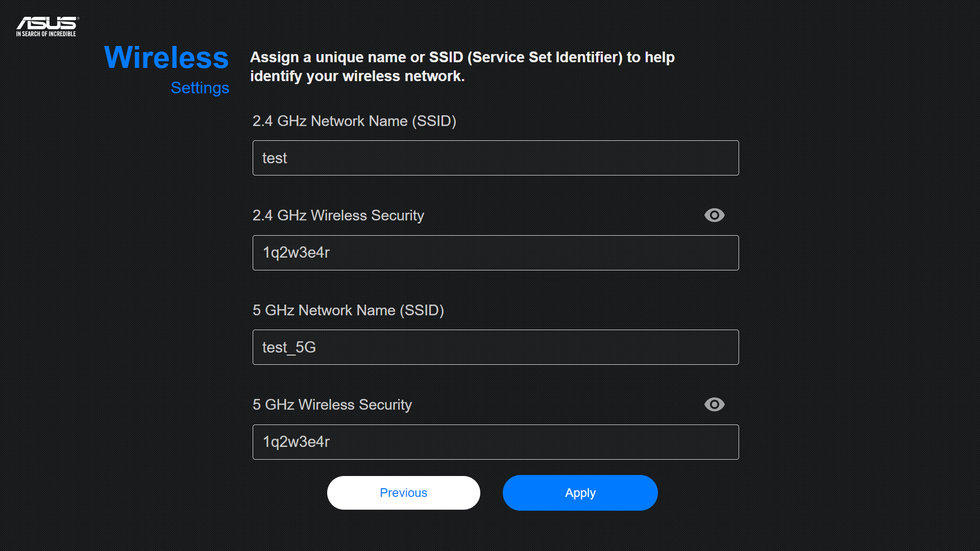Click the word "SSID" in the bold description
The height and width of the screenshot is (551, 980).
(446, 57)
